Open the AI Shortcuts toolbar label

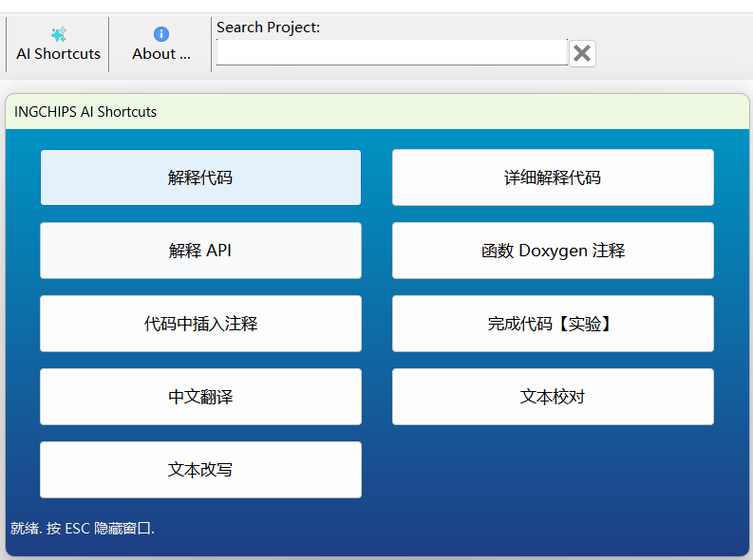point(58,54)
